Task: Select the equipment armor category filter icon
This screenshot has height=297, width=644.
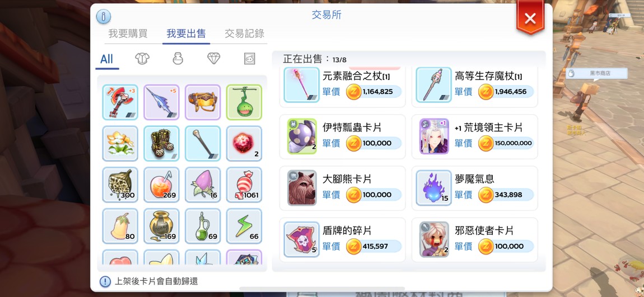Action: click(x=142, y=59)
